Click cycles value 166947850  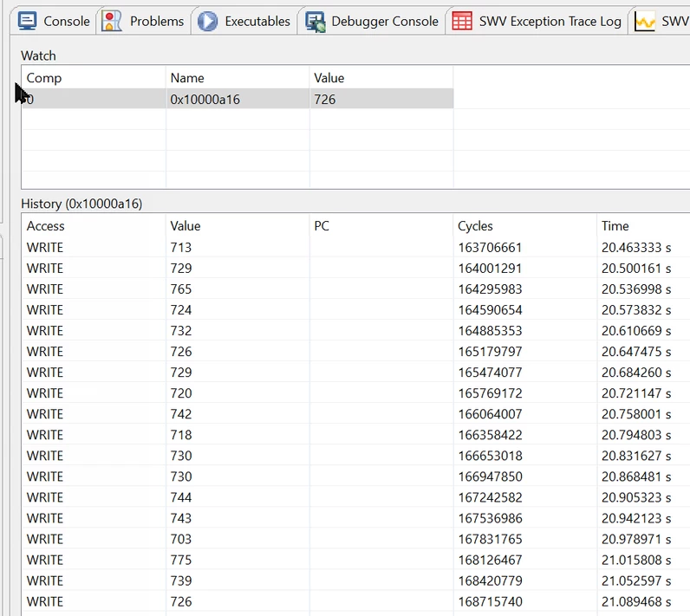tap(490, 477)
